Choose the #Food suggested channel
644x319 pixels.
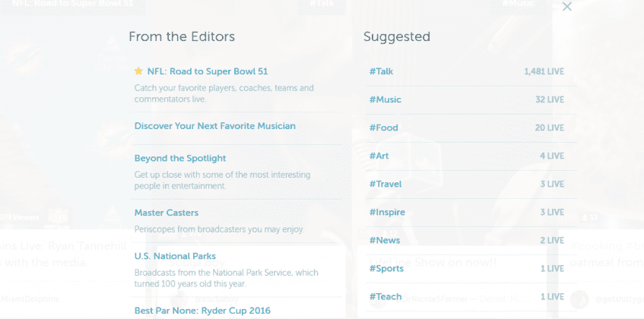(384, 128)
